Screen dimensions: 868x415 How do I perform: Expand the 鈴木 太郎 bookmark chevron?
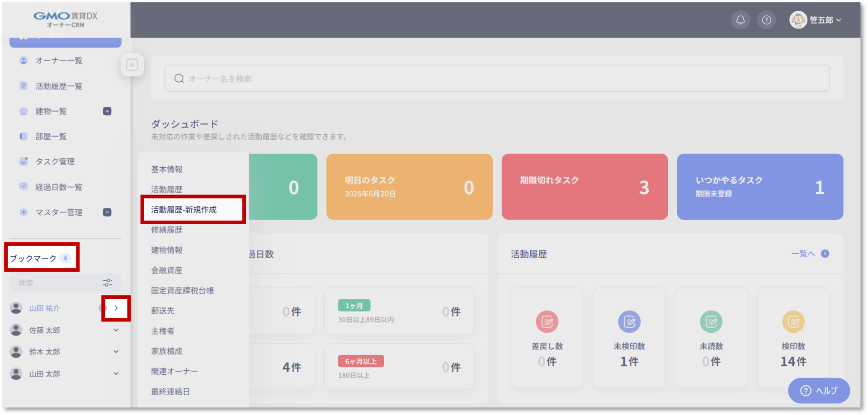click(x=116, y=352)
